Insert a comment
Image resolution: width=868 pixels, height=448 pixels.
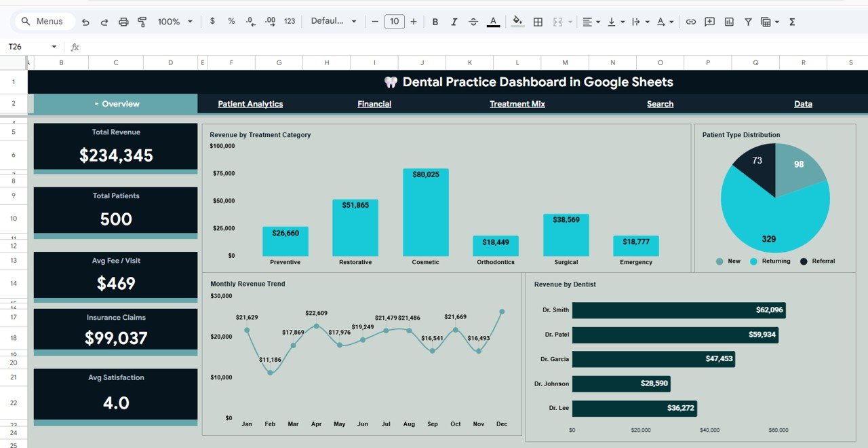point(709,22)
